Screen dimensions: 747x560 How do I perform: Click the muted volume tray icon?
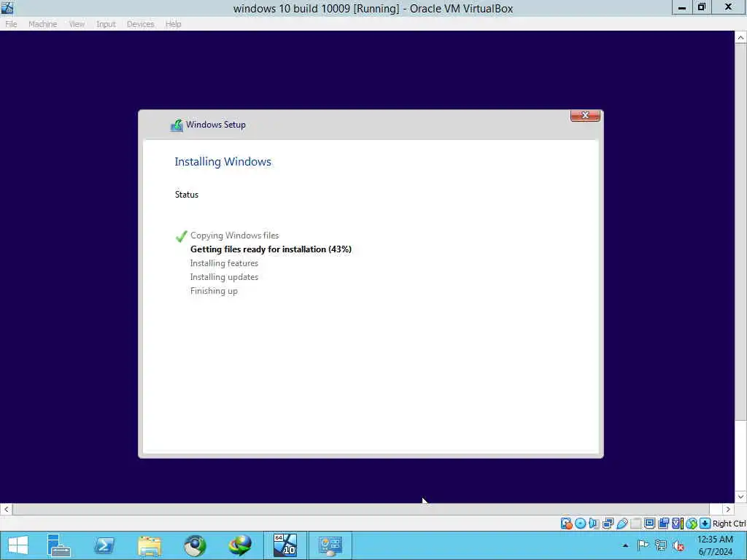[x=678, y=545]
